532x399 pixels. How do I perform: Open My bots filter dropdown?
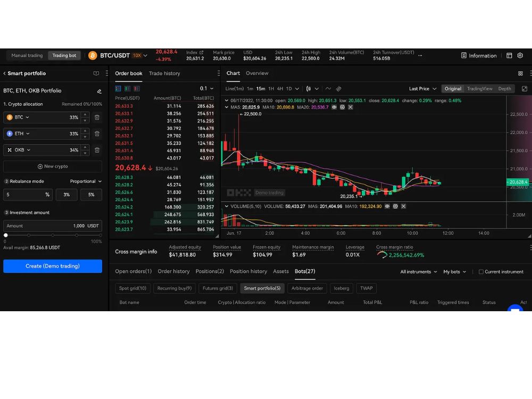point(455,272)
